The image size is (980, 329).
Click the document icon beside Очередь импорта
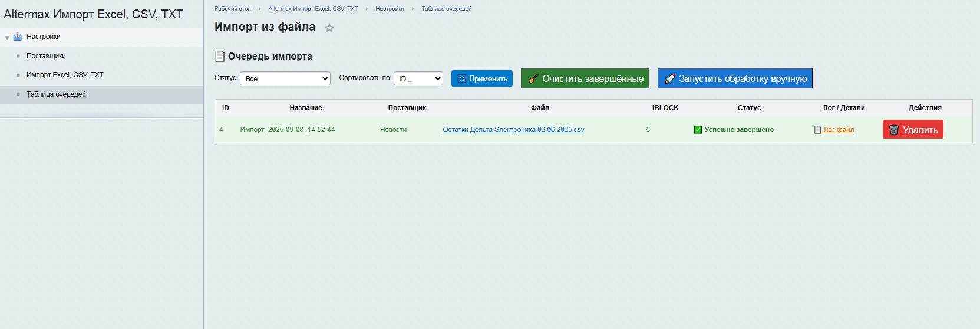(x=220, y=57)
